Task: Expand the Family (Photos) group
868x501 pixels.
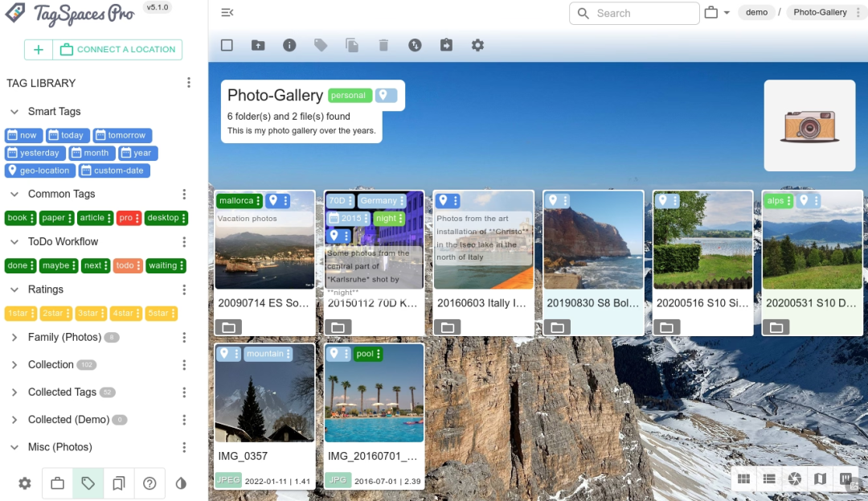Action: (14, 337)
